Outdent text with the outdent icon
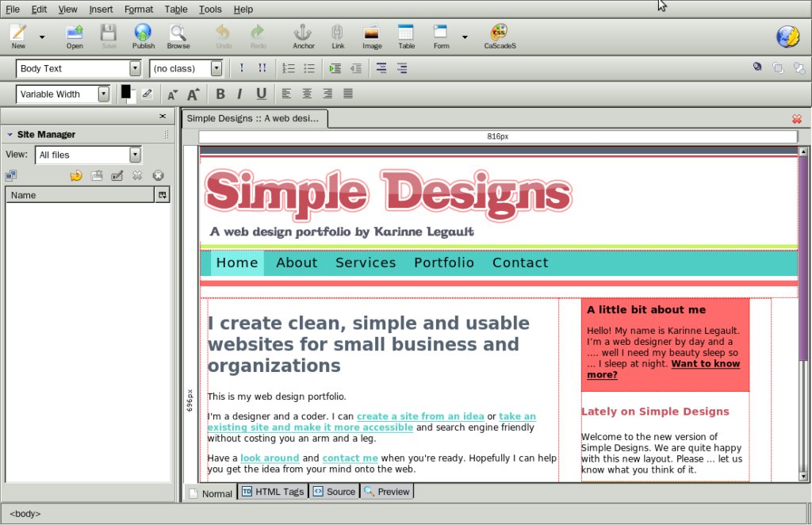Screen dimensions: 812x525 click(x=356, y=68)
